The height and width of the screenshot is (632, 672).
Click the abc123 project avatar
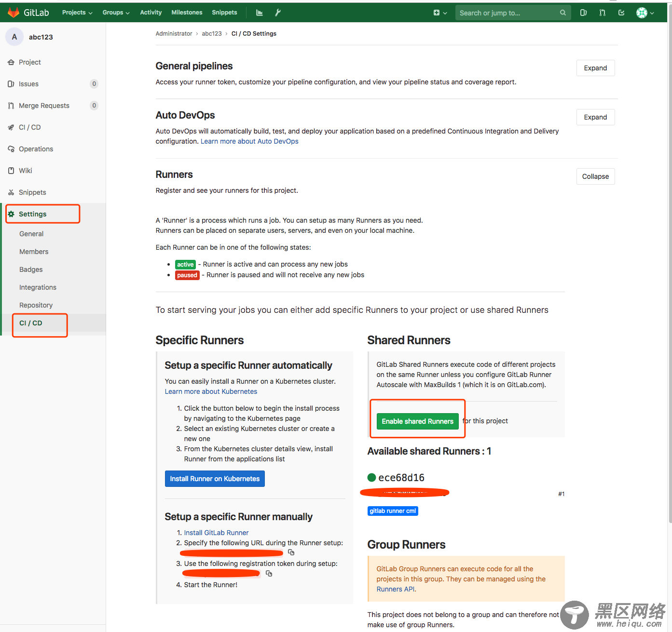(x=14, y=37)
